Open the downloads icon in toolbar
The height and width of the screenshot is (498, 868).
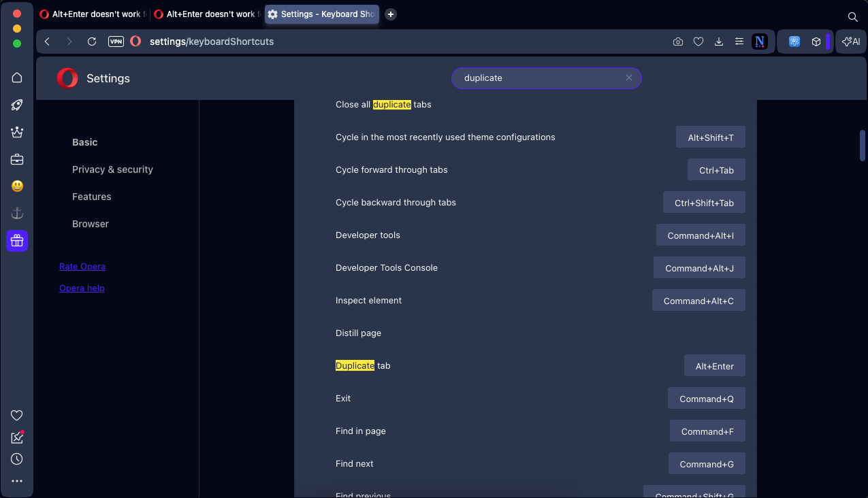tap(718, 41)
